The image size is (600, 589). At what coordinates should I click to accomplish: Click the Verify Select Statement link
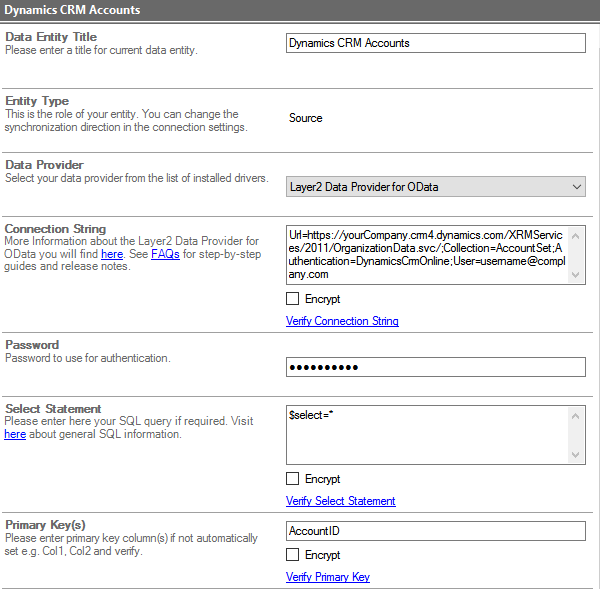pyautogui.click(x=340, y=501)
